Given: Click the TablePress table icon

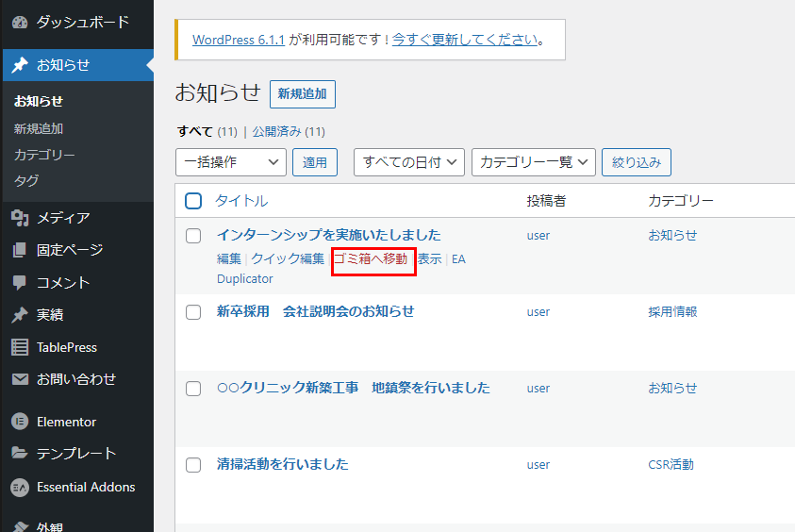Looking at the screenshot, I should point(19,347).
